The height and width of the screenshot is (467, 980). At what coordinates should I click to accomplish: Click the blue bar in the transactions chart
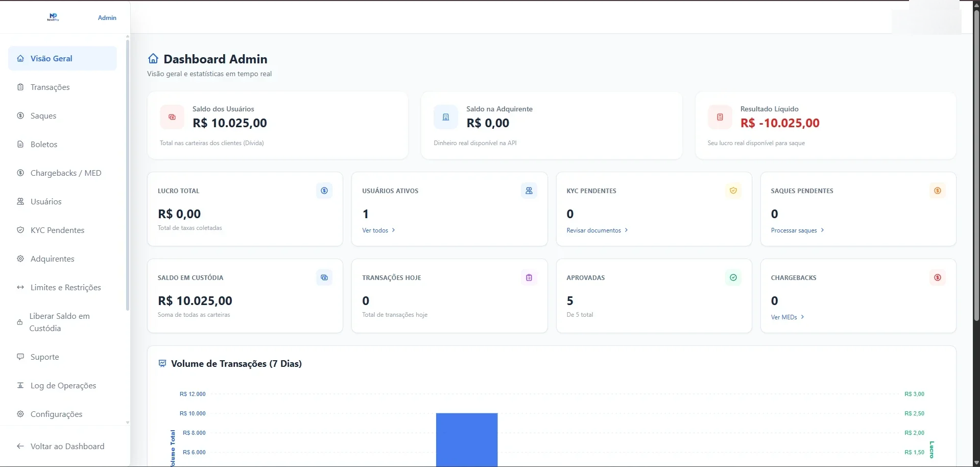tap(467, 439)
